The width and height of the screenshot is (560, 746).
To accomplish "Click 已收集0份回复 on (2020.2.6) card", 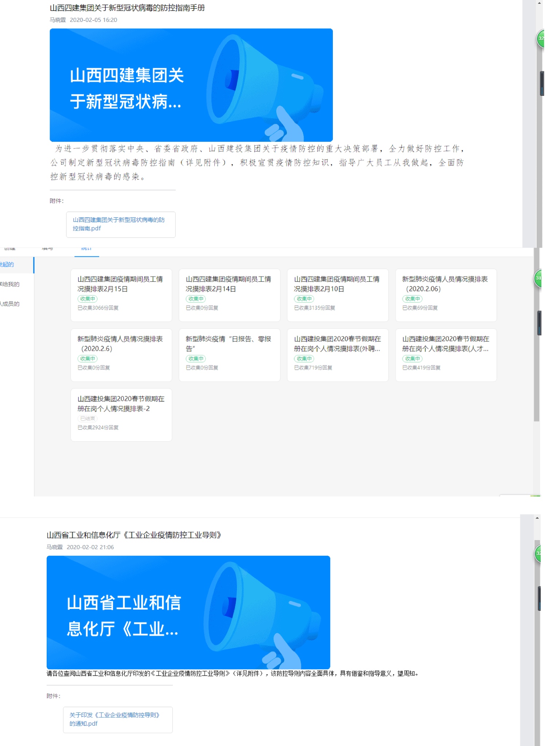I will [94, 368].
